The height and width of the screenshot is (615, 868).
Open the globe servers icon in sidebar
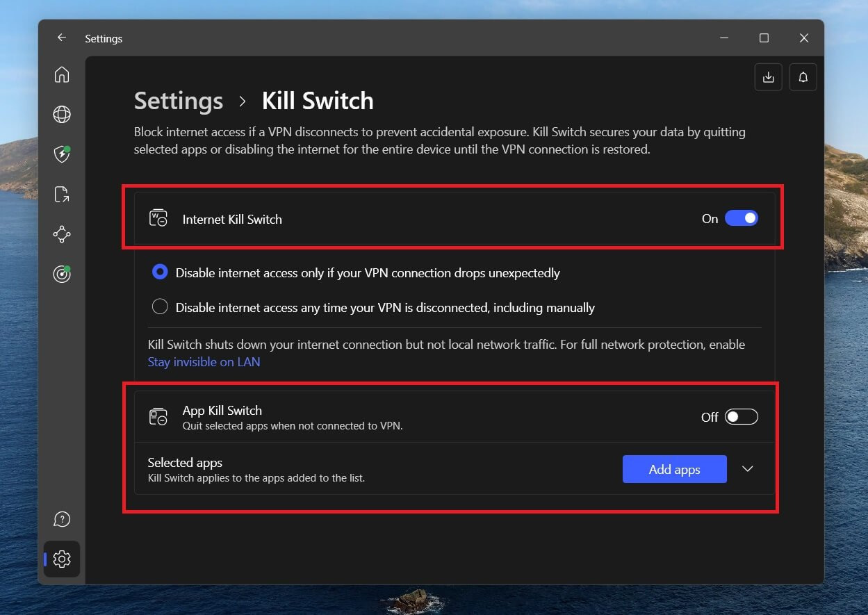pos(62,115)
